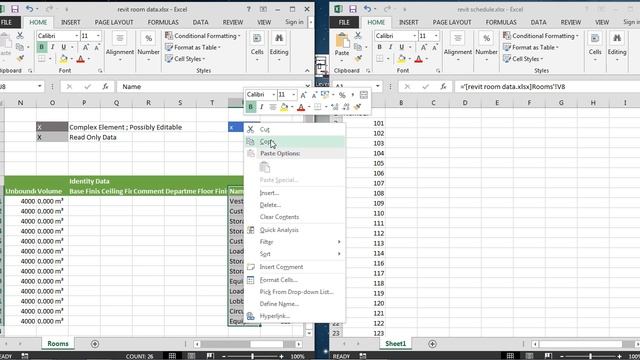The height and width of the screenshot is (360, 640).
Task: Toggle Italic in the mini toolbar
Action: [261, 107]
